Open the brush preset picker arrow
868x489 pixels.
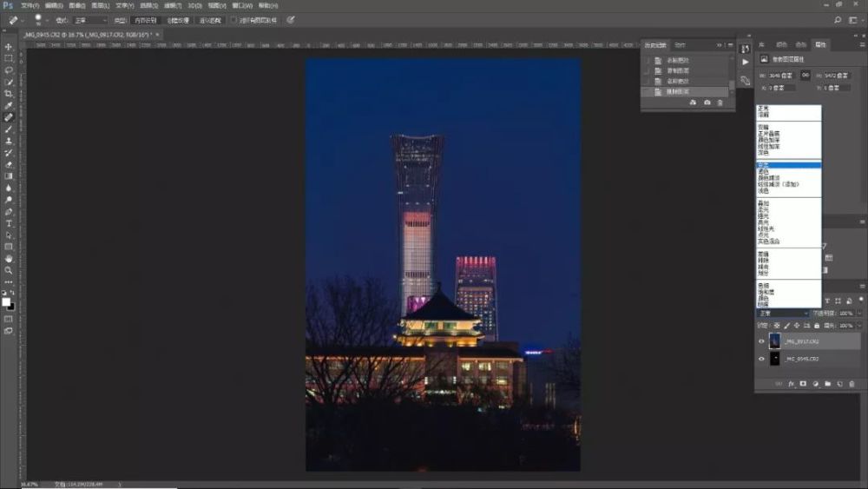[x=47, y=21]
